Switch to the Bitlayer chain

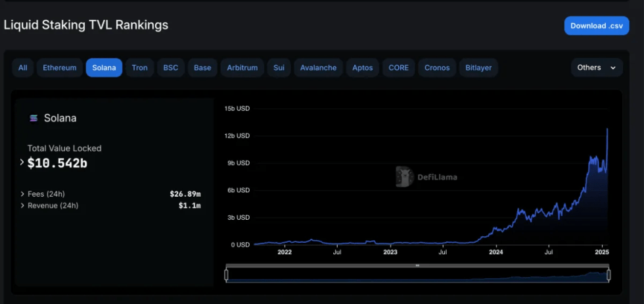(478, 68)
